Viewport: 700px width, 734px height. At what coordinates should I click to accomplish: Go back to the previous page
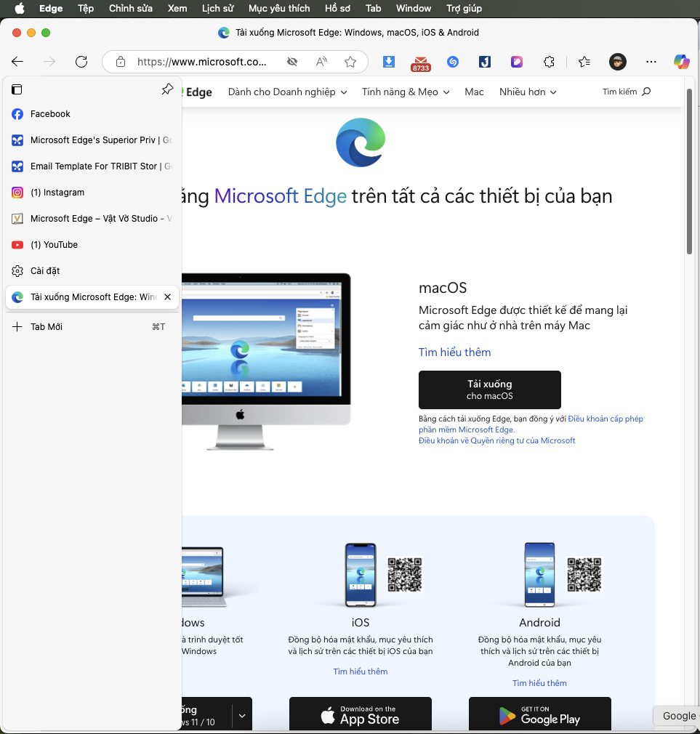point(17,61)
